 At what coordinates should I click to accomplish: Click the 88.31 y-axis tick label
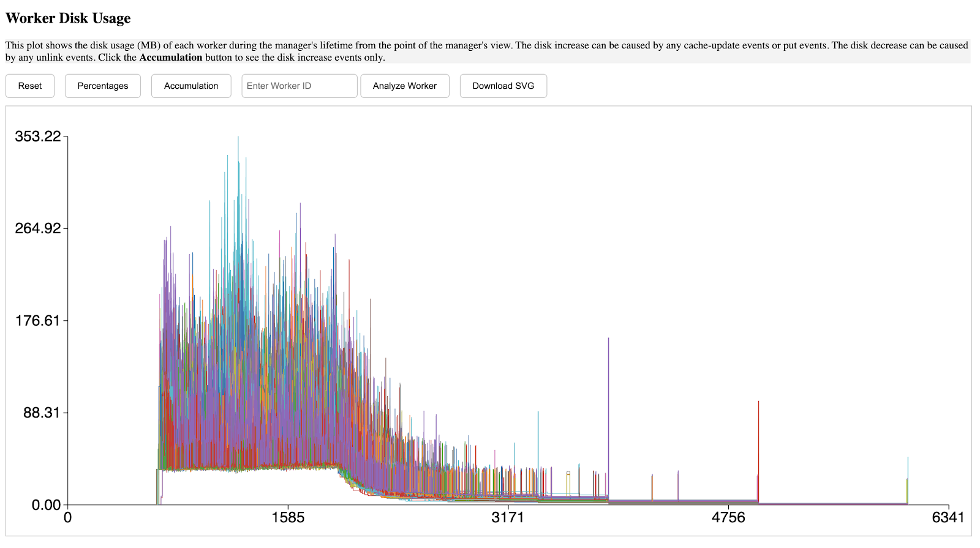[42, 413]
